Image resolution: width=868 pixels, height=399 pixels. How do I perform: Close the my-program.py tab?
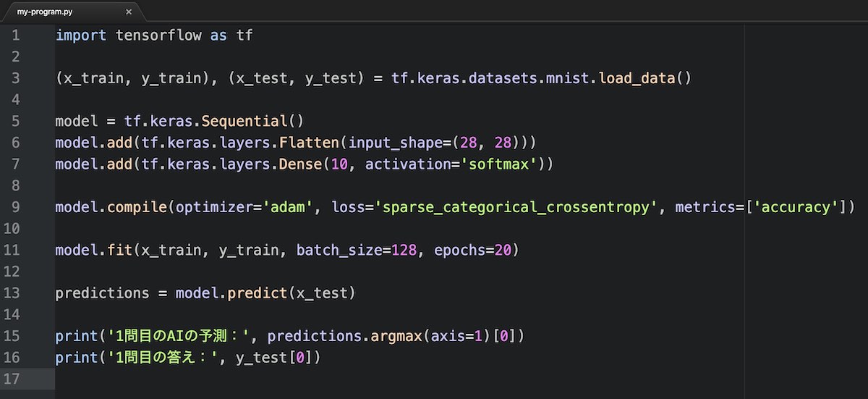(129, 12)
